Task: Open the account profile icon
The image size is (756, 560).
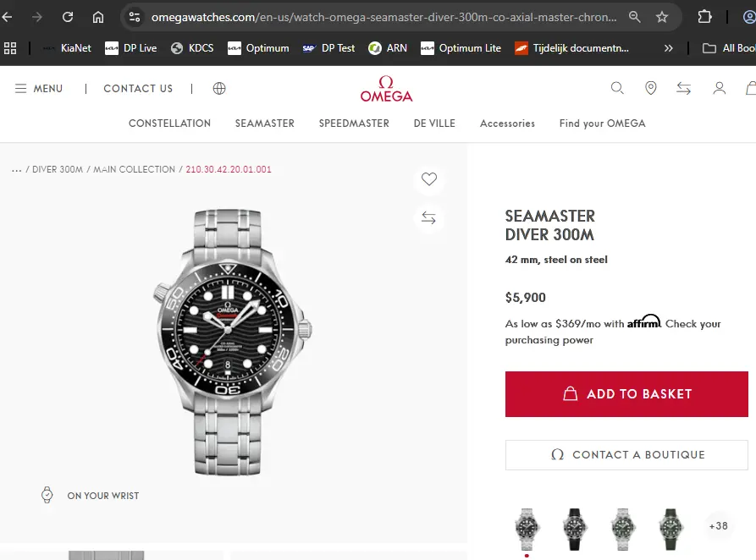Action: [x=719, y=88]
